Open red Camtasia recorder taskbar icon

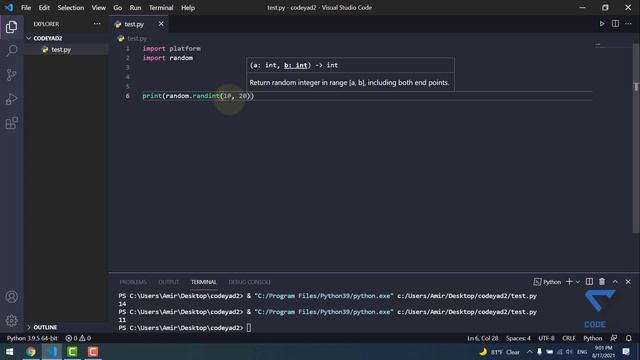click(93, 351)
